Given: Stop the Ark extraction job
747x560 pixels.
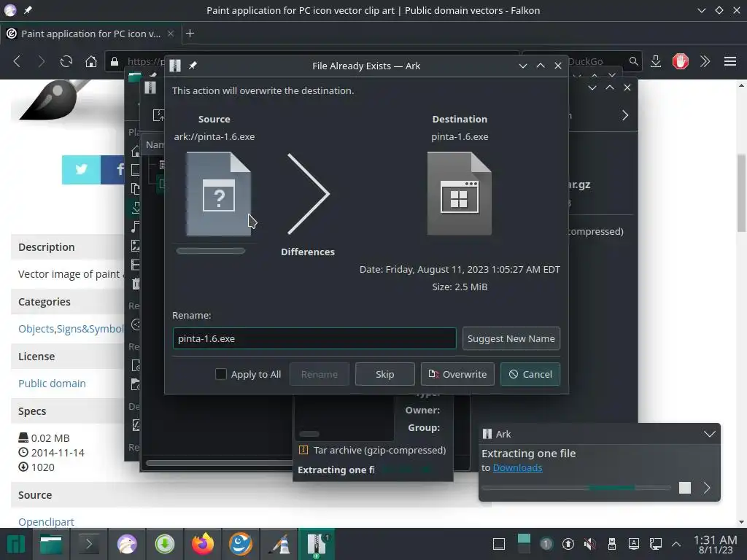Looking at the screenshot, I should pos(684,488).
